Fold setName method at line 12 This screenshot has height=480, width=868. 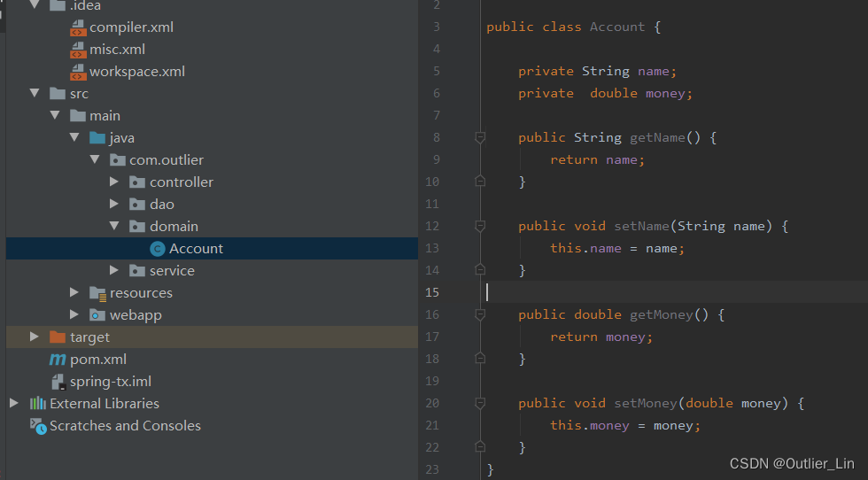(480, 226)
